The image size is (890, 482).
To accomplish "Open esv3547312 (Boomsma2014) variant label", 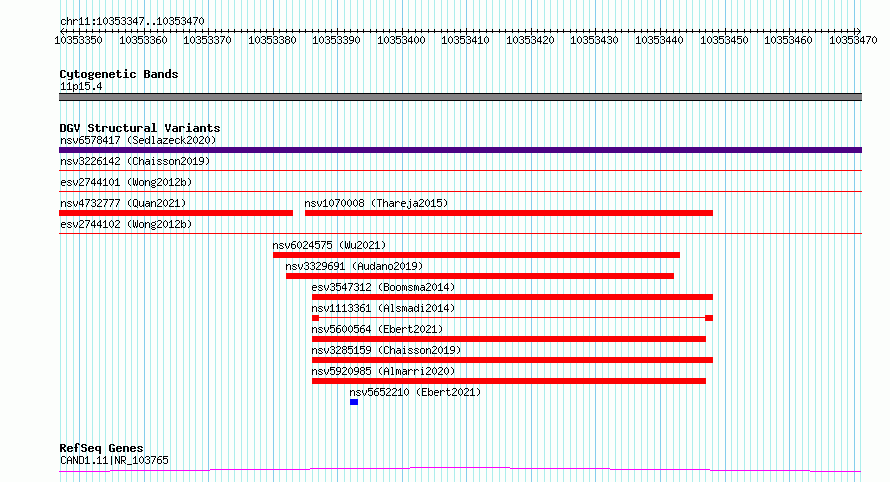I will click(x=383, y=287).
